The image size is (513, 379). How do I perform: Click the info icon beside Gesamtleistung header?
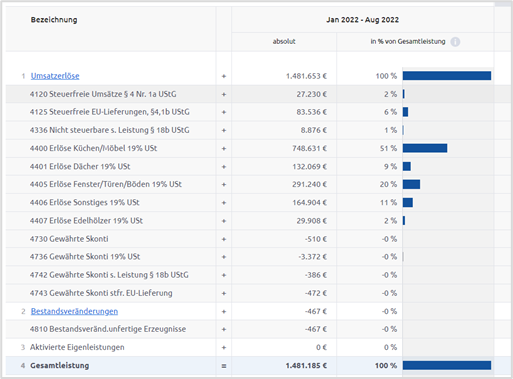pyautogui.click(x=455, y=42)
